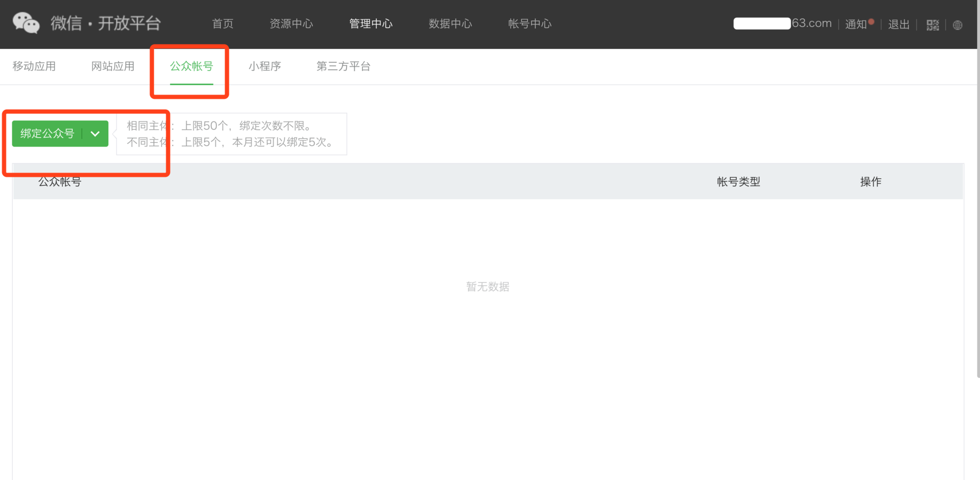Switch to the 第三方平台 tab
Image resolution: width=980 pixels, height=480 pixels.
click(344, 66)
